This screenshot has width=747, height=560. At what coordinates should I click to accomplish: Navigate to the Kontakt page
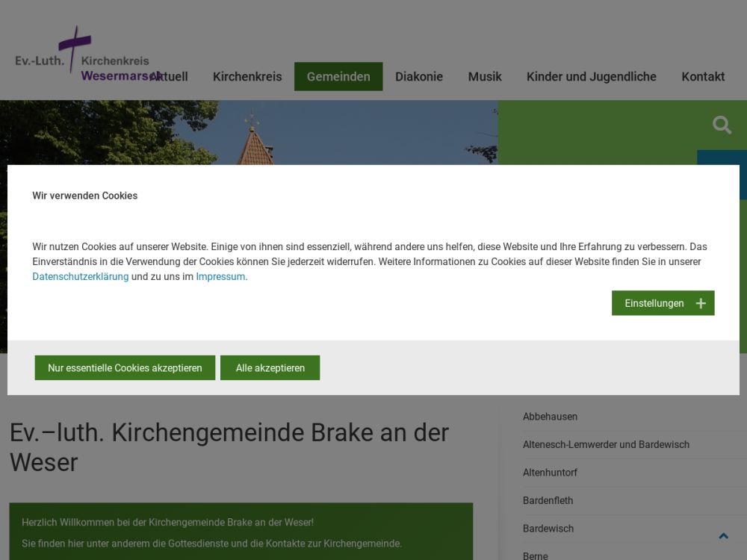click(x=703, y=77)
